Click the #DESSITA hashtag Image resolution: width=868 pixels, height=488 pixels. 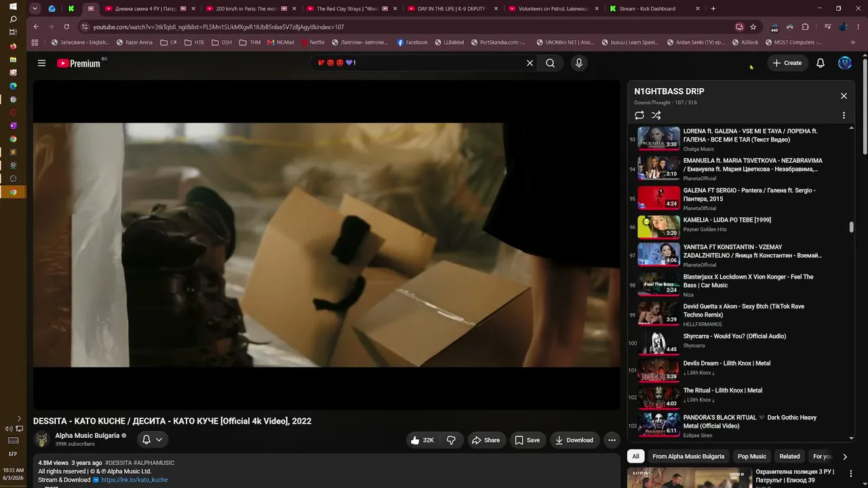tap(118, 463)
